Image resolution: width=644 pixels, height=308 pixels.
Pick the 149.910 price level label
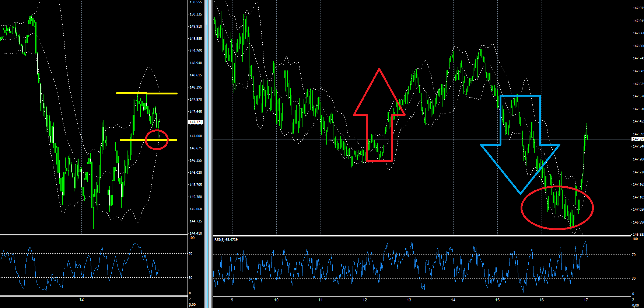(x=196, y=27)
